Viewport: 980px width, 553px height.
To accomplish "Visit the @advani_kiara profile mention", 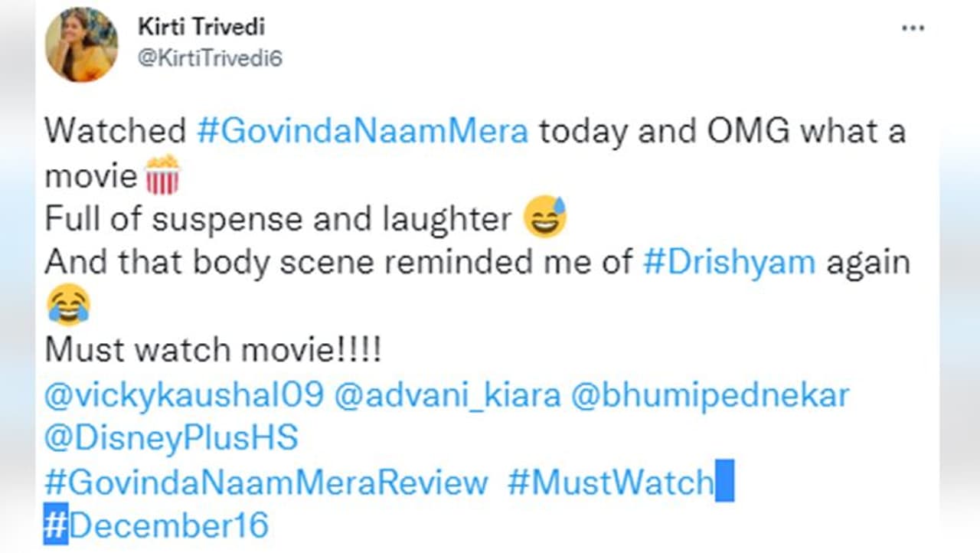I will (x=449, y=395).
